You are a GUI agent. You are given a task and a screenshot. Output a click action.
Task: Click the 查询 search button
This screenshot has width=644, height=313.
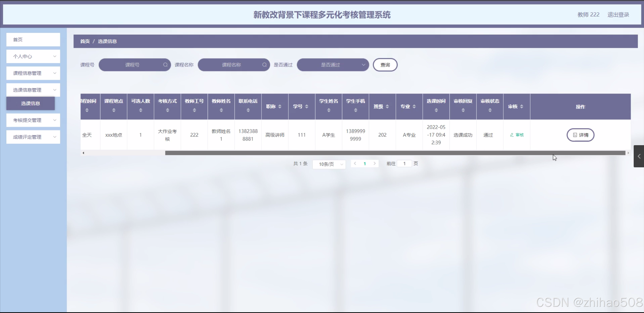(x=385, y=65)
